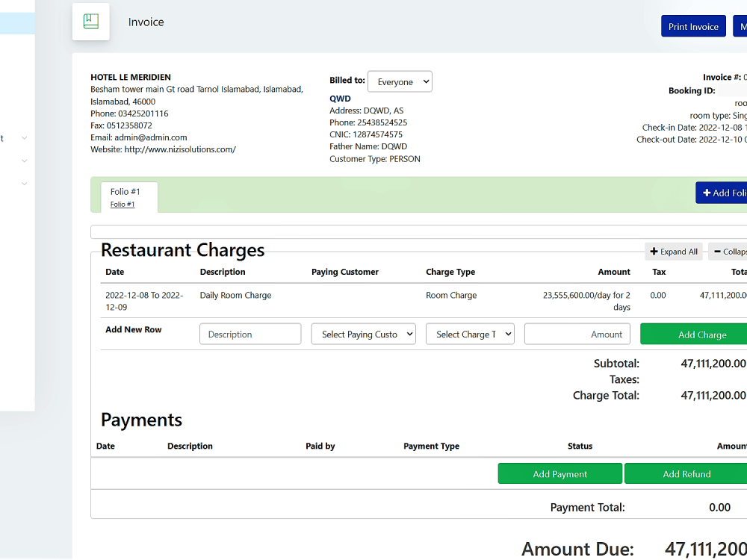Click the Status column header in Payments
This screenshot has width=747, height=560.
580,447
